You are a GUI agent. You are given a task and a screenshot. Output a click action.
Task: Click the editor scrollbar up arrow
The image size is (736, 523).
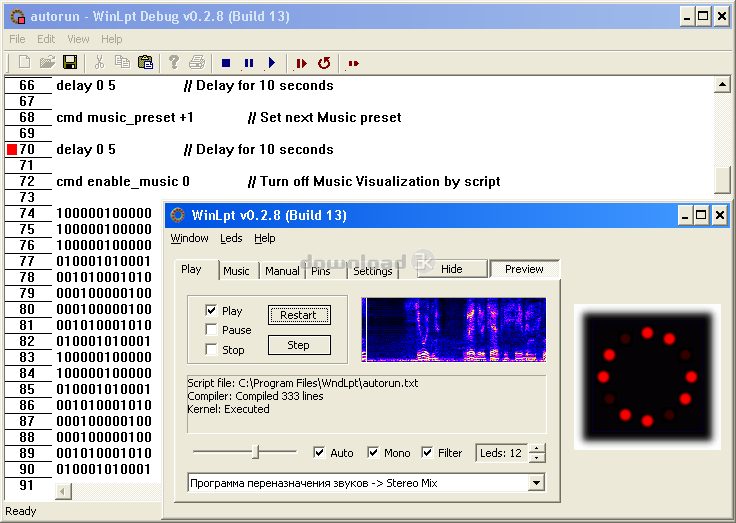coord(722,85)
